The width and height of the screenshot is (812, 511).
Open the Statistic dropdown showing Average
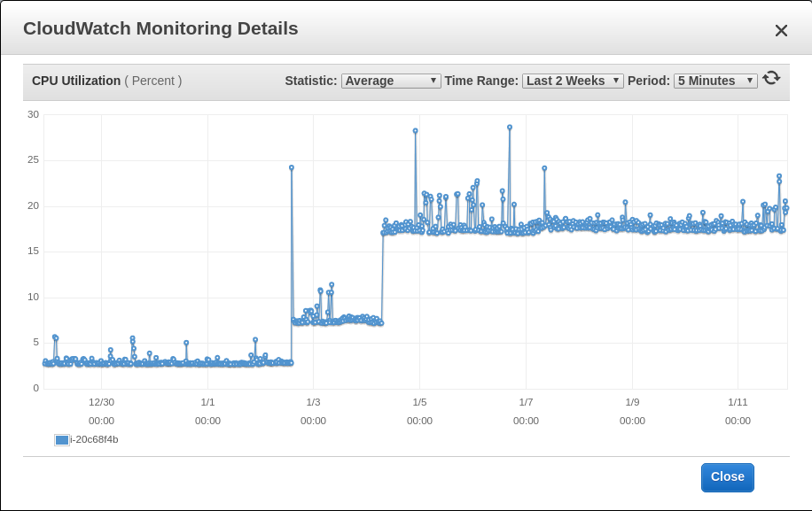coord(391,81)
